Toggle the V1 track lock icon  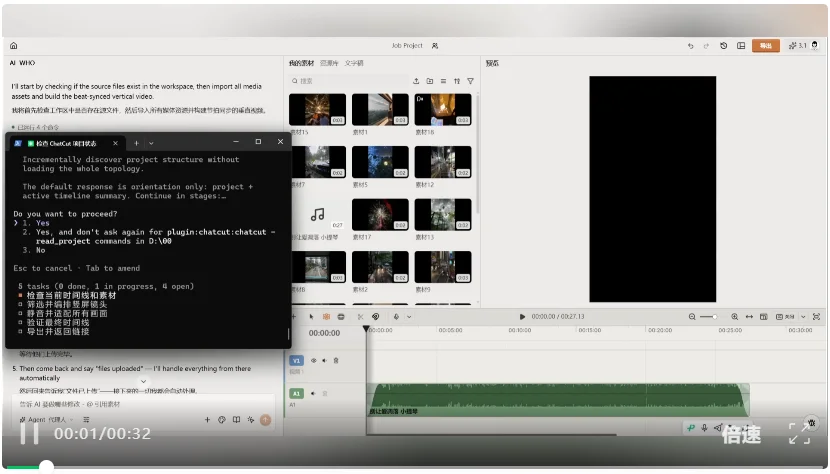(x=336, y=361)
